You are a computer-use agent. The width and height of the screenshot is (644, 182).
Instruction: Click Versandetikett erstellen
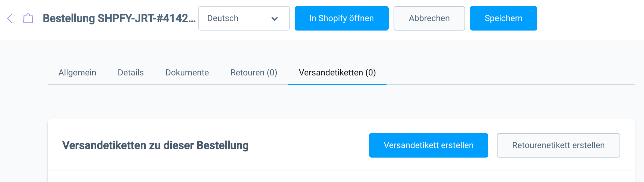pyautogui.click(x=429, y=145)
